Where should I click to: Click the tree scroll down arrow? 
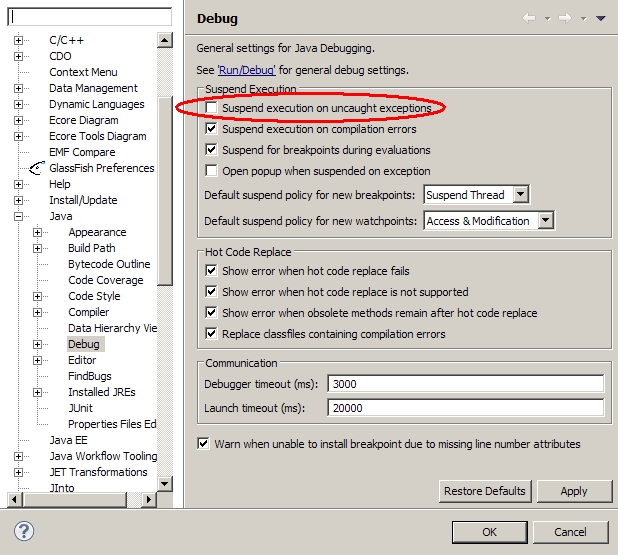point(165,484)
